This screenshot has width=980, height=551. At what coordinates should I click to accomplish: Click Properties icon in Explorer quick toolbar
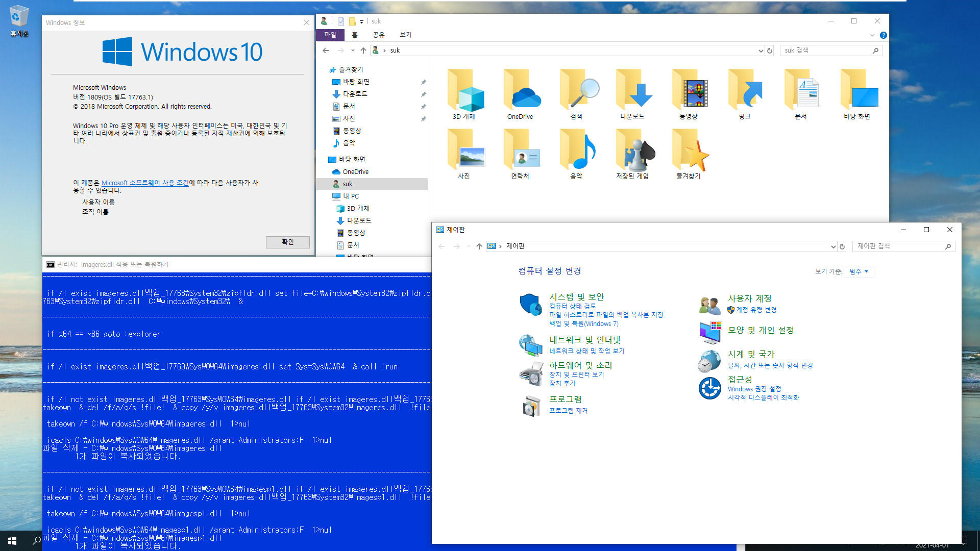[341, 21]
